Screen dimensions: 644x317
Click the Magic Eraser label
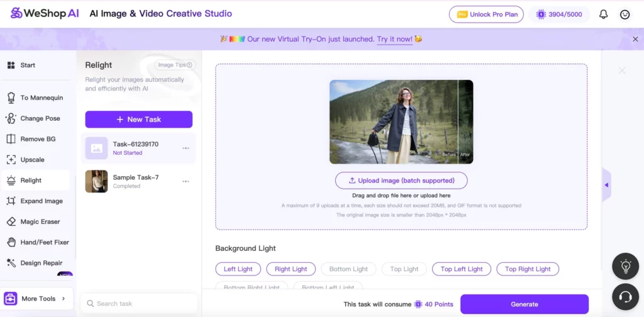[40, 221]
